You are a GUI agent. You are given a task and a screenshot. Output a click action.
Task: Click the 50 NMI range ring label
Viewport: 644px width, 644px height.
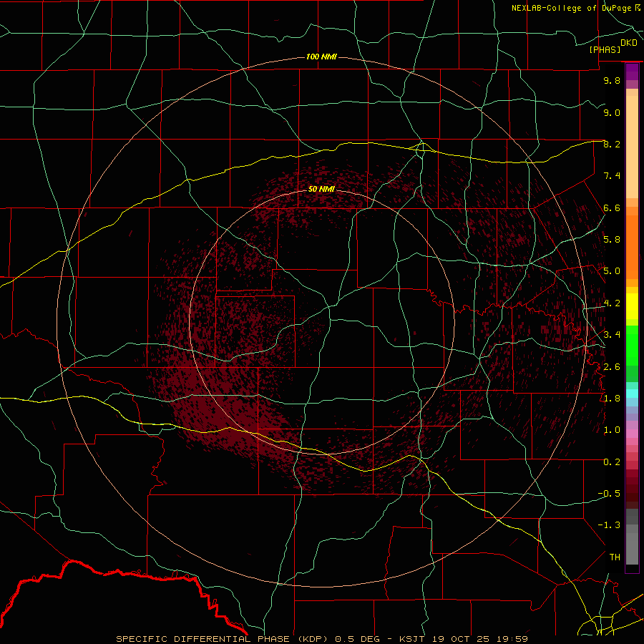[321, 189]
